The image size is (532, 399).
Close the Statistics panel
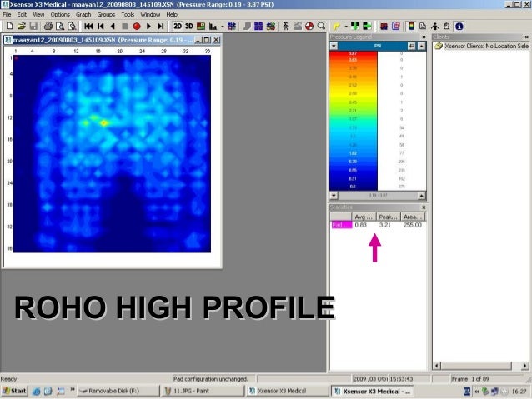coord(424,207)
